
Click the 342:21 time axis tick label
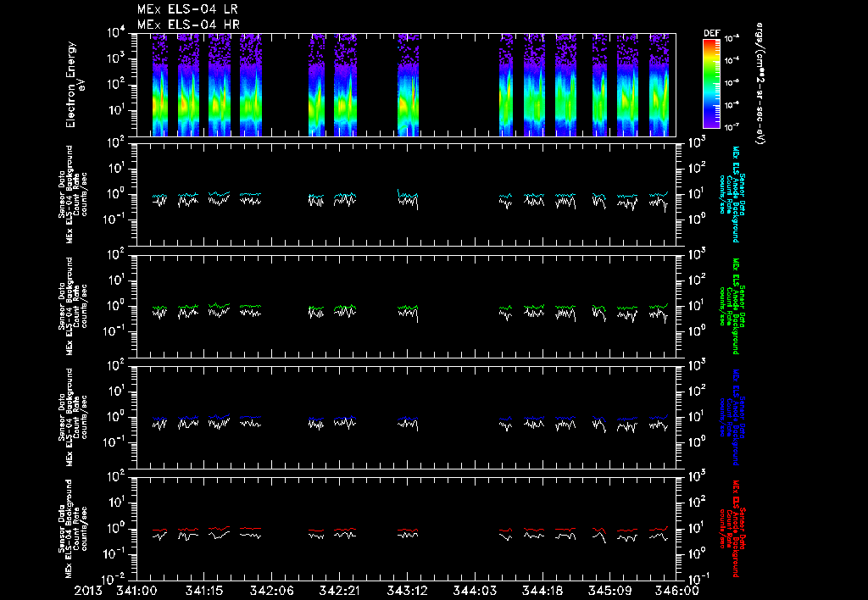[339, 592]
